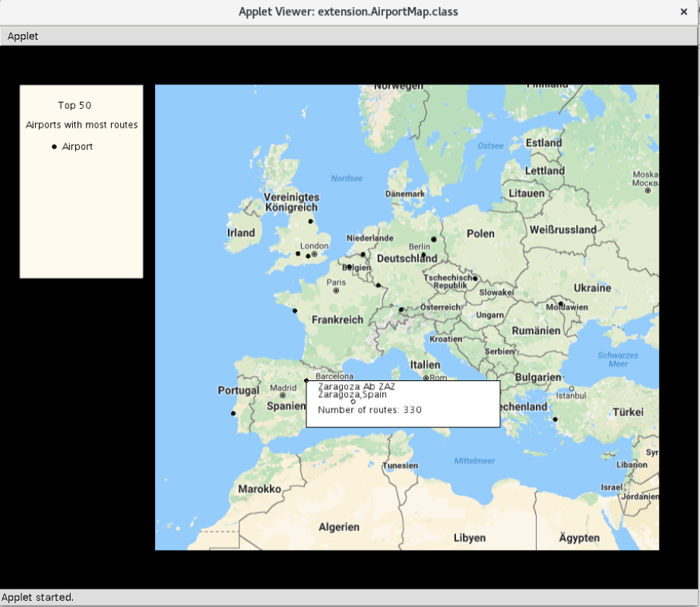
Task: Click 'Zaragoza Ab ZAZ' tooltip title
Action: 356,386
